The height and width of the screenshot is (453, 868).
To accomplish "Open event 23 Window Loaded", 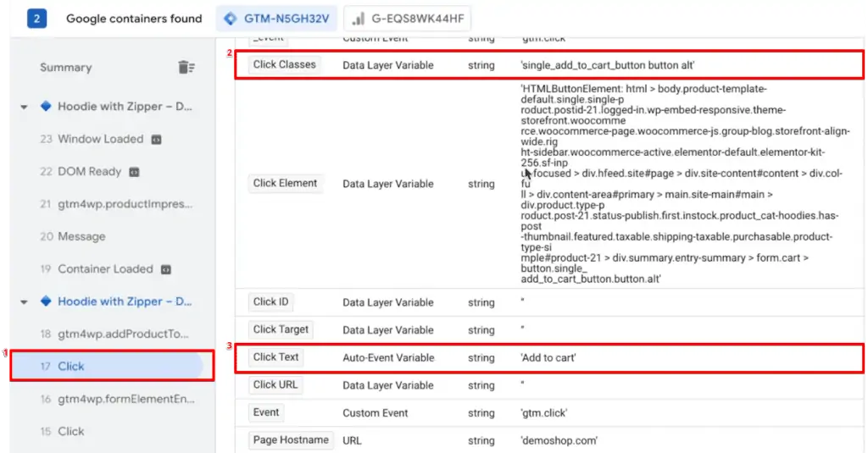I will tap(100, 139).
